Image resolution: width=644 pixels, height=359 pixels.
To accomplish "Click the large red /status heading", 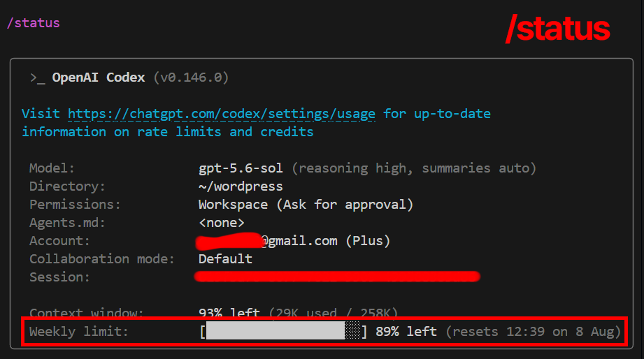I will (557, 29).
